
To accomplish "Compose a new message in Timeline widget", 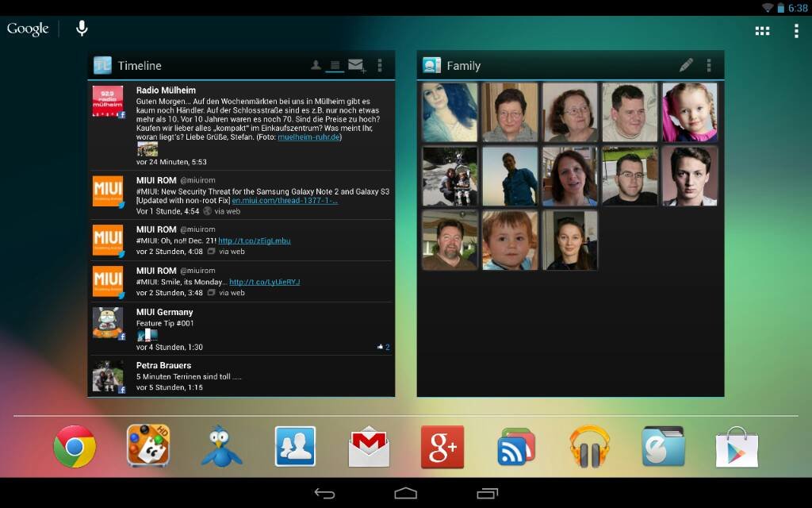I will (356, 65).
